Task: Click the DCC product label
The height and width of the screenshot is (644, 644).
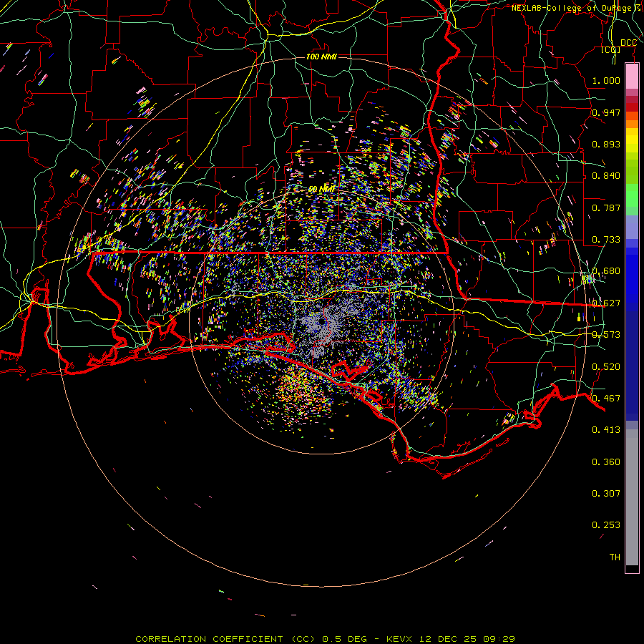Action: click(x=628, y=43)
